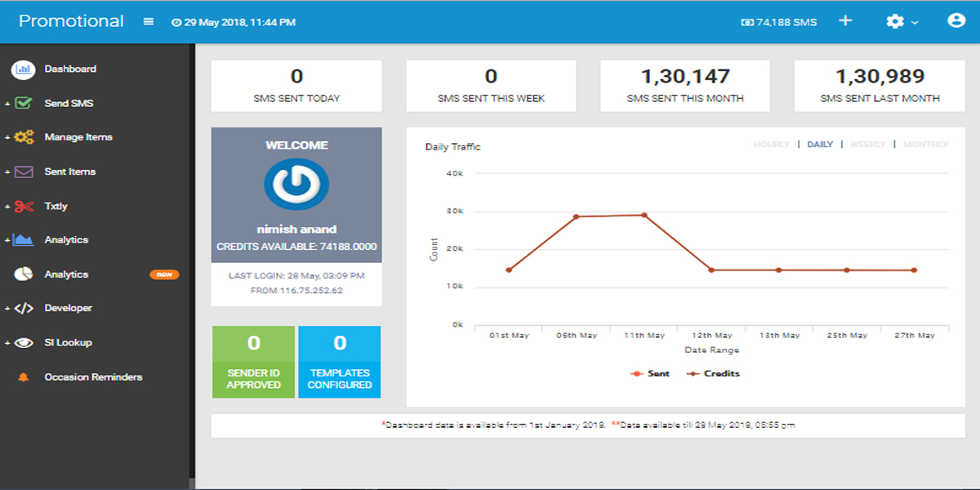Open the user profile icon in header
Viewport: 980px width, 490px height.
955,21
